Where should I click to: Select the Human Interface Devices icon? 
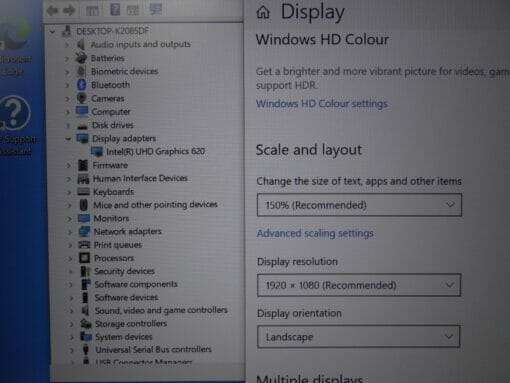point(83,179)
